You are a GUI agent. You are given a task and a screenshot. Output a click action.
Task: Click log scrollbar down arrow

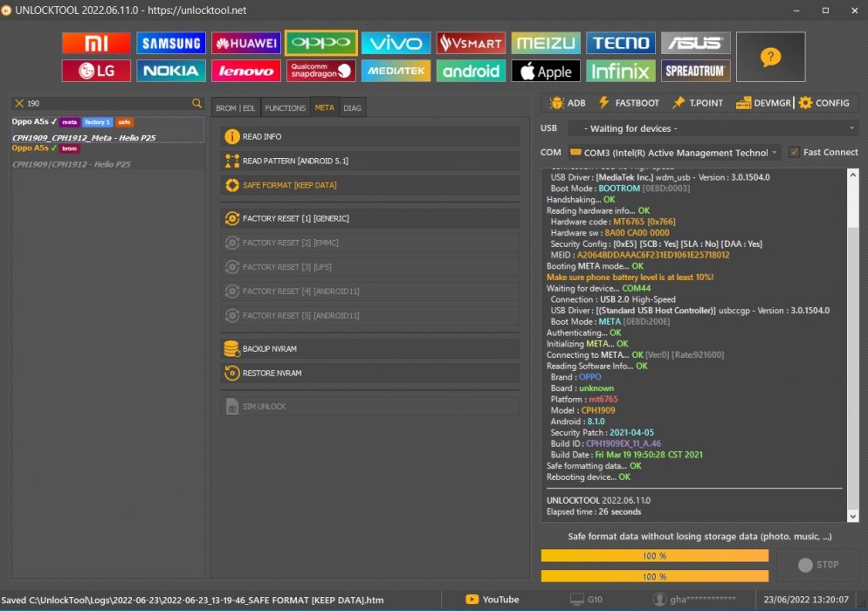[x=852, y=516]
